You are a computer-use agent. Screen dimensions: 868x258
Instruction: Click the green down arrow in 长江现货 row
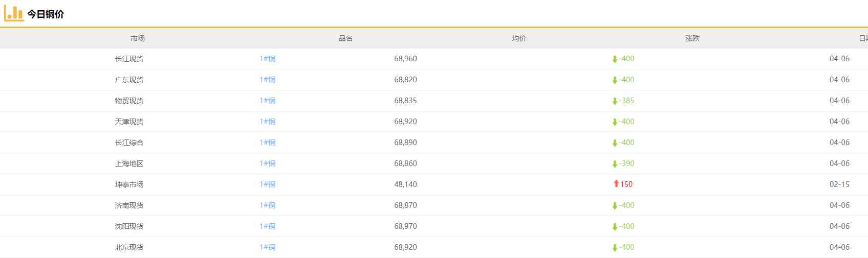[615, 59]
